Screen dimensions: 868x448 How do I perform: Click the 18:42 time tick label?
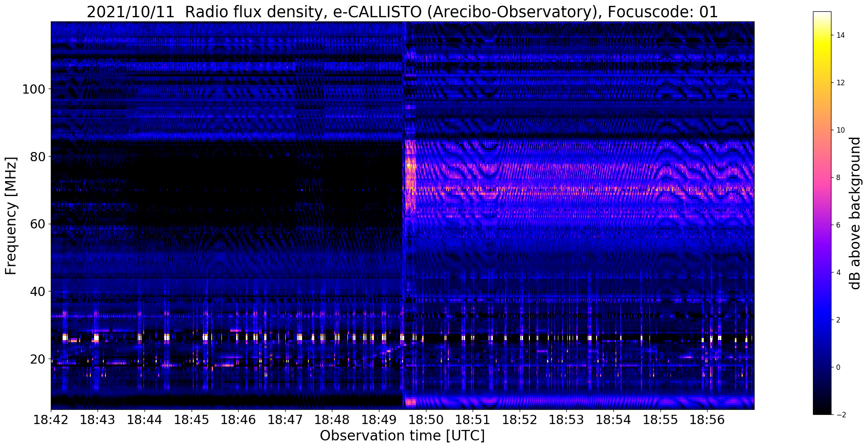(51, 419)
